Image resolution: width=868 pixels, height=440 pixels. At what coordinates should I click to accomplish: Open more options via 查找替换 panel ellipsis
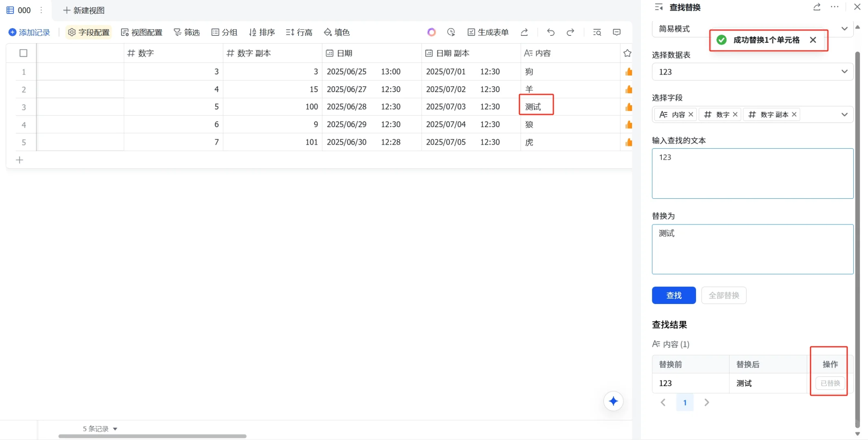pyautogui.click(x=835, y=7)
